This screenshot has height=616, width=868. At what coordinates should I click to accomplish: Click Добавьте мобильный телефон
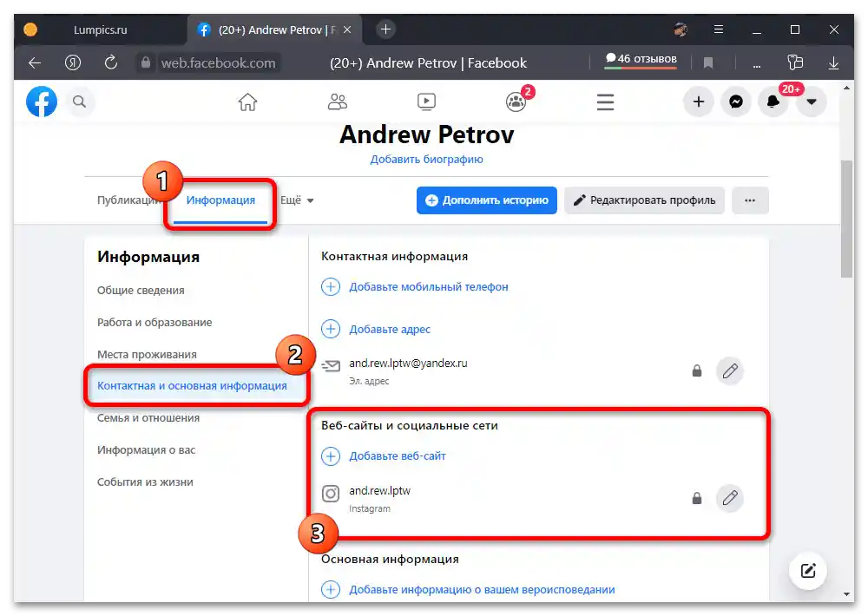click(429, 287)
